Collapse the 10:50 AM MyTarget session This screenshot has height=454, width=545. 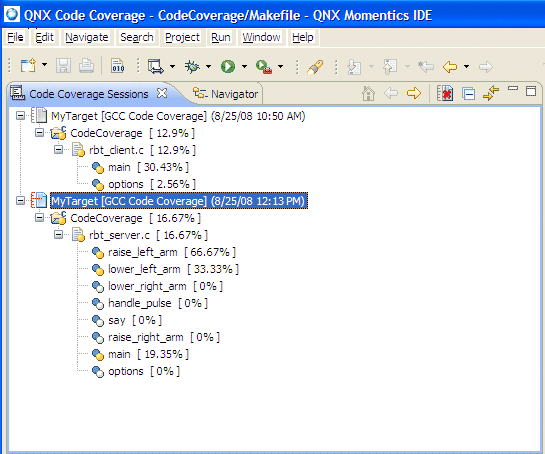pos(21,115)
